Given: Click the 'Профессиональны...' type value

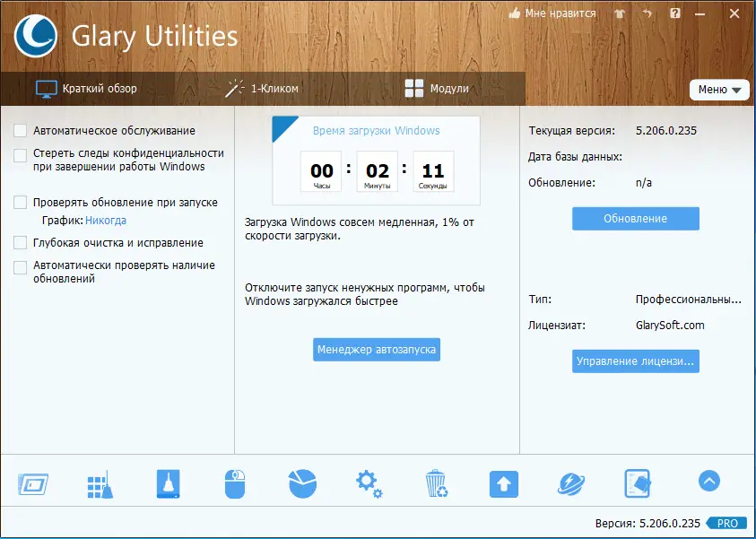Looking at the screenshot, I should (689, 300).
